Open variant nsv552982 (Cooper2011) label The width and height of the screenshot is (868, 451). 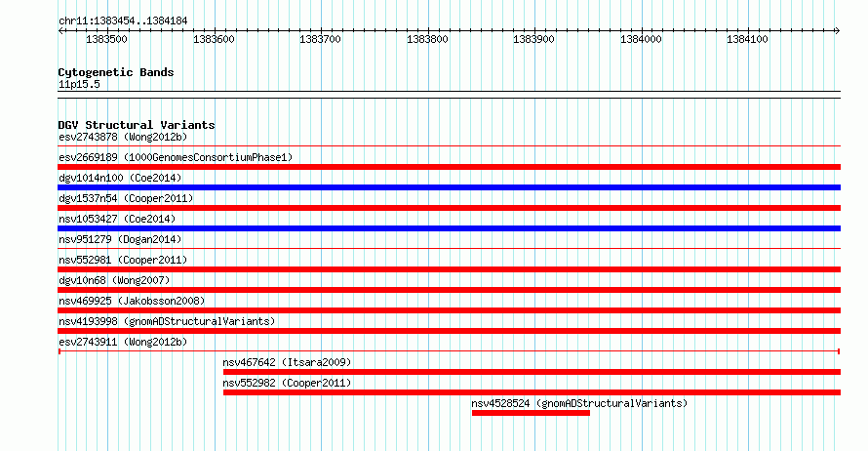coord(287,383)
